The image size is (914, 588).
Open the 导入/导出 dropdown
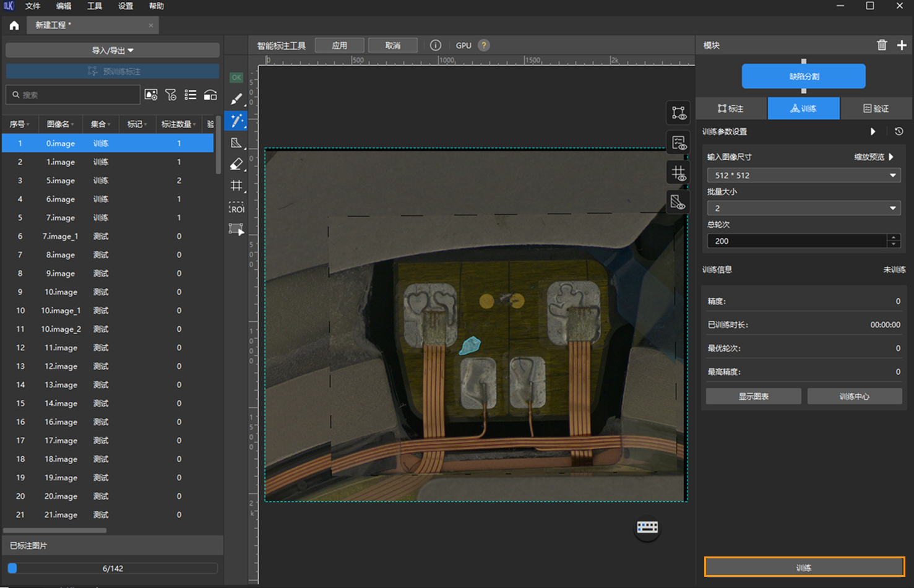[x=113, y=50]
